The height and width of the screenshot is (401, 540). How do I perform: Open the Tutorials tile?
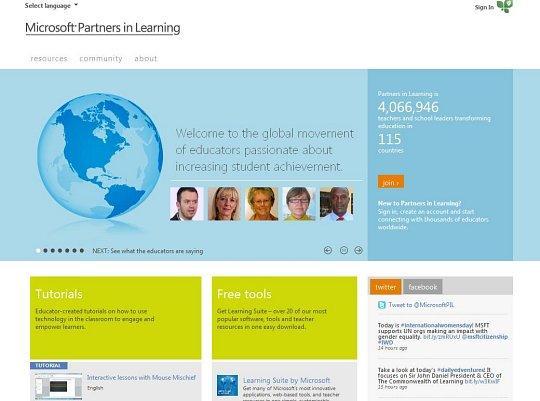tap(115, 318)
